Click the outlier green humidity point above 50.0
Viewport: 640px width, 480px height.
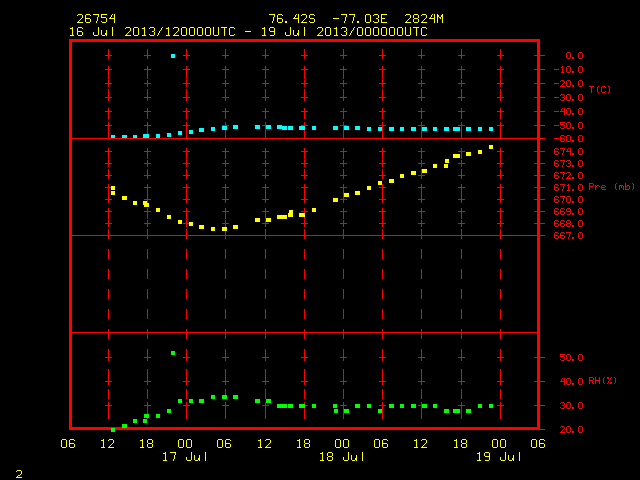click(173, 353)
